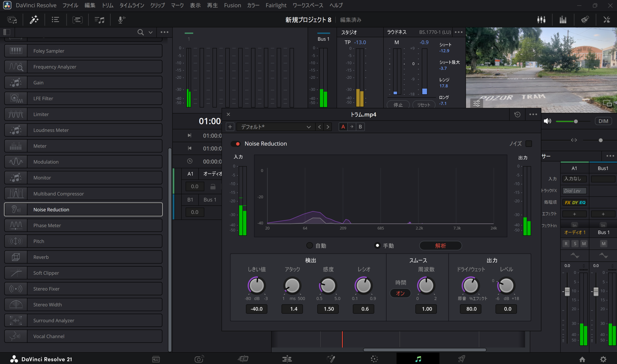Open the viewer settings sliders icon
The width and height of the screenshot is (617, 364).
pyautogui.click(x=476, y=103)
